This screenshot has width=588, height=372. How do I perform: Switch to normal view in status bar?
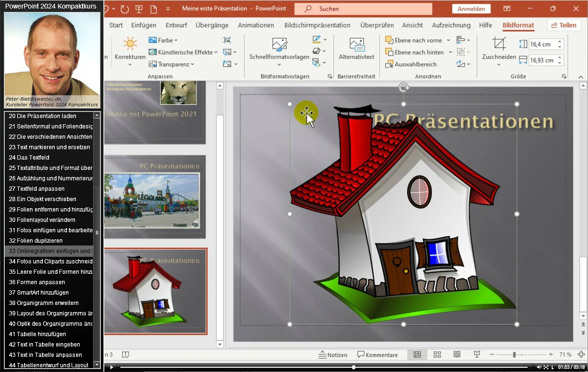click(x=417, y=355)
